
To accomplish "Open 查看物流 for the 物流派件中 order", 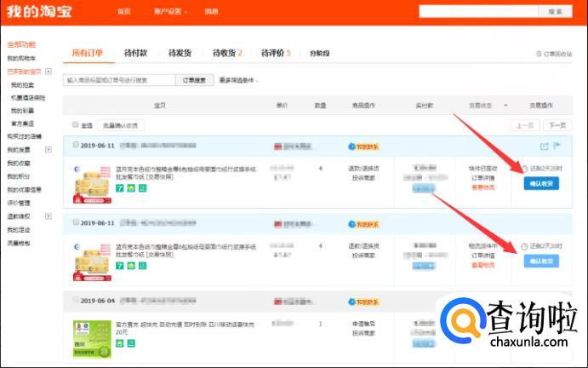I will click(482, 265).
